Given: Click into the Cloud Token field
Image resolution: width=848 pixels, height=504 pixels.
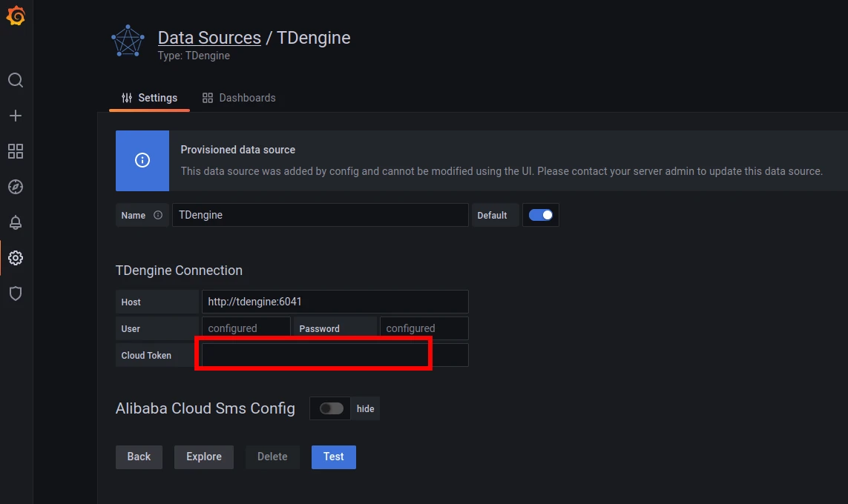Looking at the screenshot, I should [335, 355].
